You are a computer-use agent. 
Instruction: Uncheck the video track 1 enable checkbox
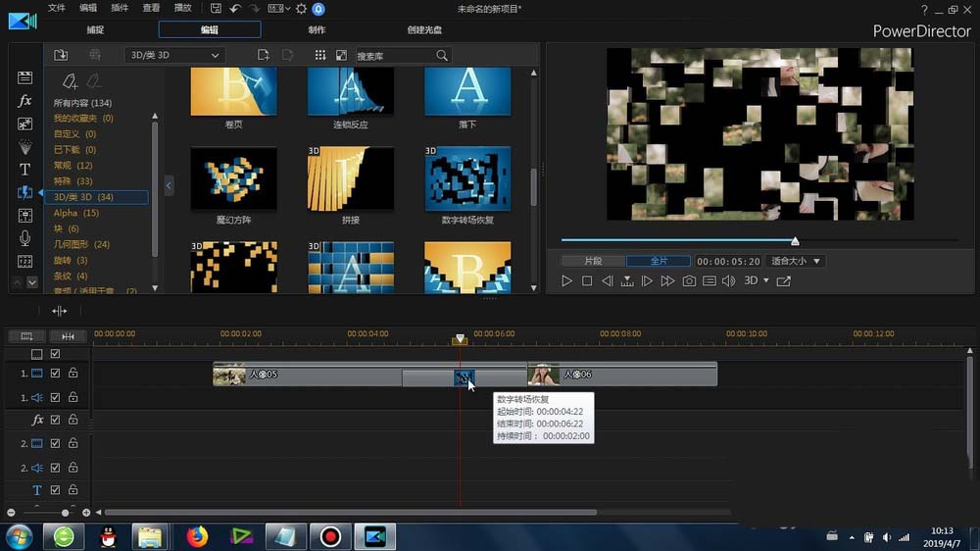coord(56,374)
